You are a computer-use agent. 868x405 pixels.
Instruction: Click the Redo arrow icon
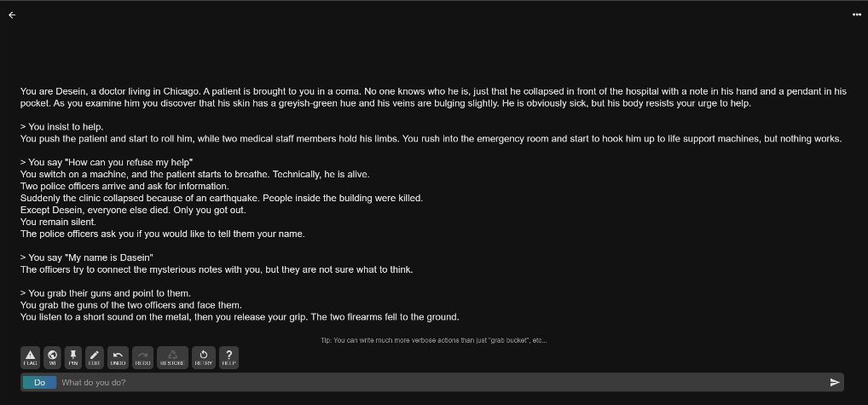(x=142, y=357)
